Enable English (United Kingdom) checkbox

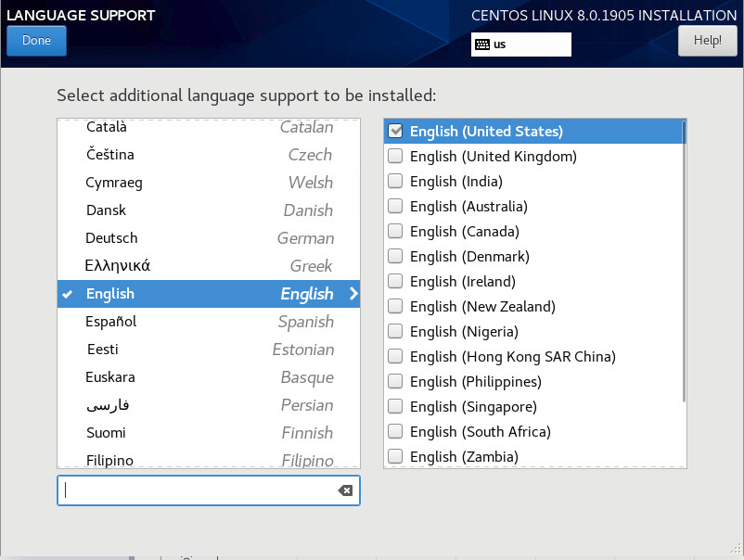pyautogui.click(x=395, y=157)
